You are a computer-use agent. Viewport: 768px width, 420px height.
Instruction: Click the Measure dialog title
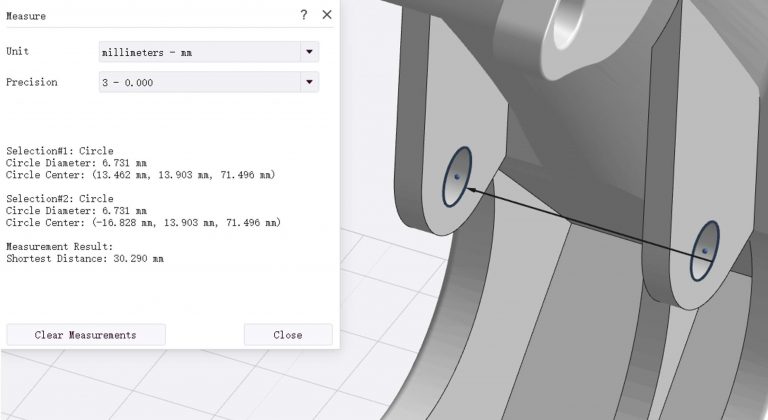pyautogui.click(x=26, y=16)
